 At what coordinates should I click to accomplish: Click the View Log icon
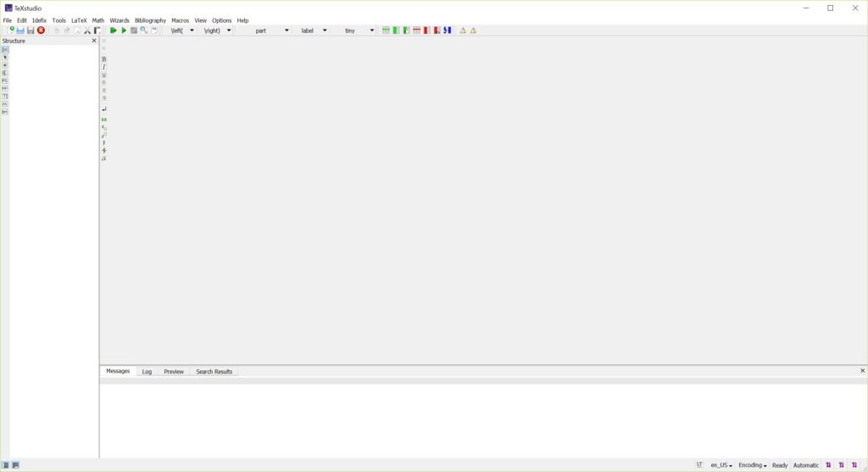pyautogui.click(x=154, y=31)
